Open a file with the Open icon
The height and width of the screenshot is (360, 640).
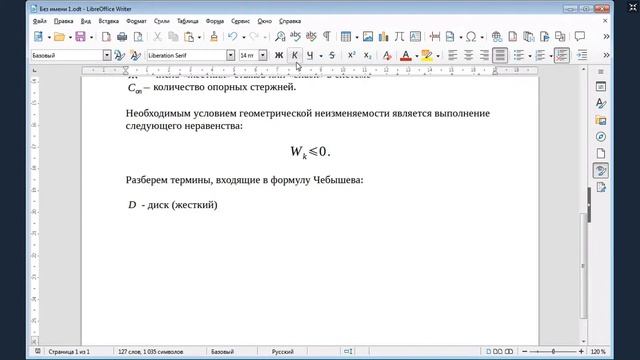point(60,37)
